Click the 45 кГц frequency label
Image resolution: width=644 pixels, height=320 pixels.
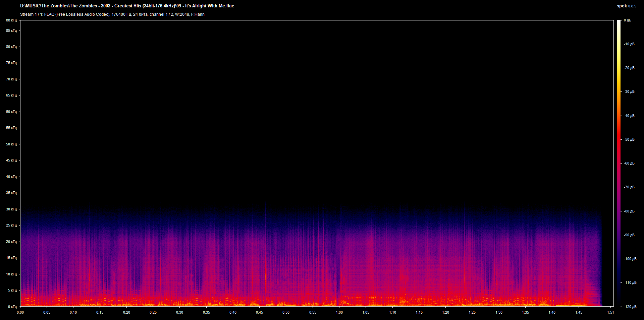11,160
